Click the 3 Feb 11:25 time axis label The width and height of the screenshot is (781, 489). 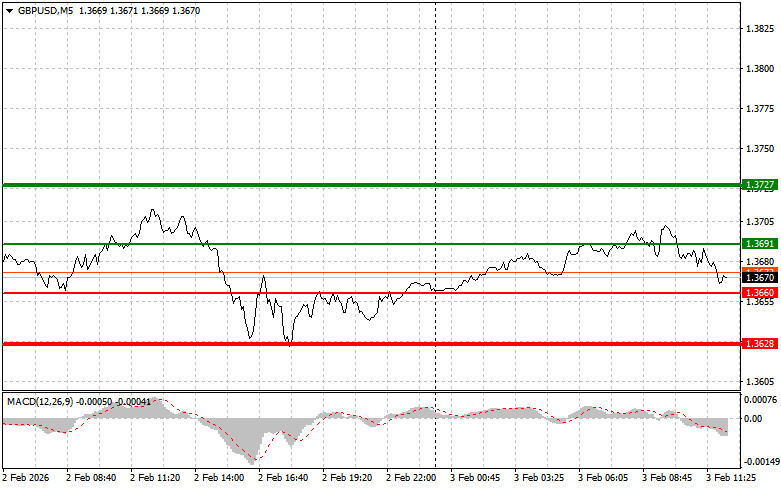coord(731,478)
